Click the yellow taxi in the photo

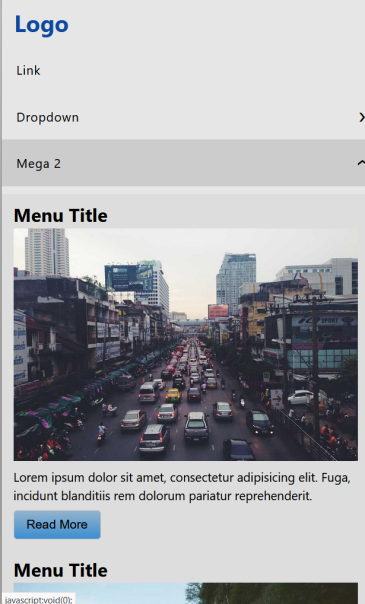[173, 395]
